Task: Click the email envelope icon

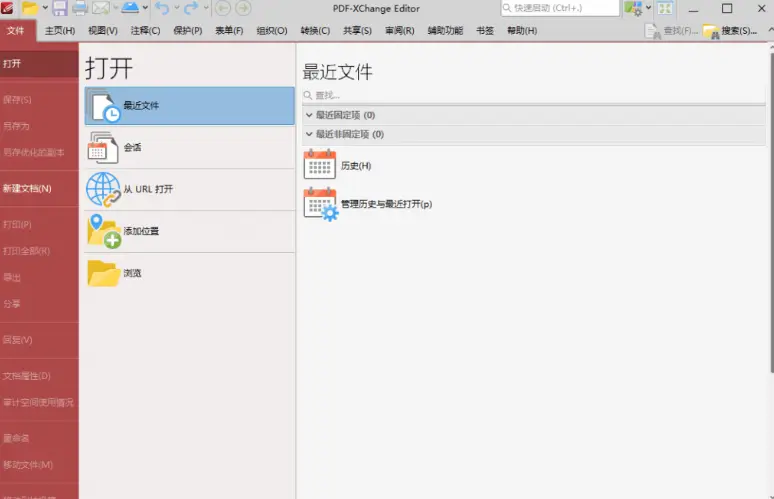Action: (101, 8)
